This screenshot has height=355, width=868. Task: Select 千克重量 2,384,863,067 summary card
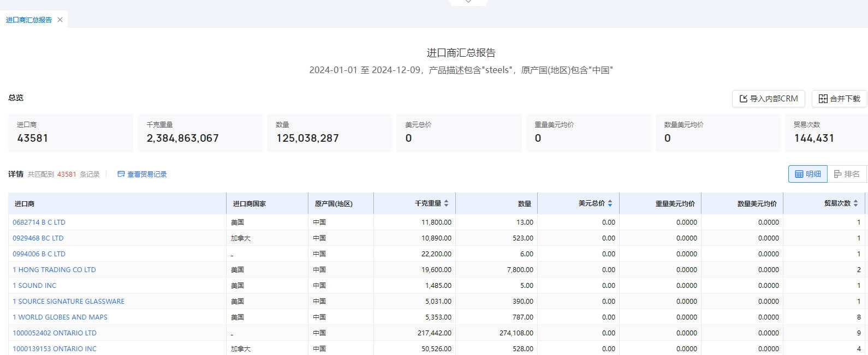coord(200,133)
